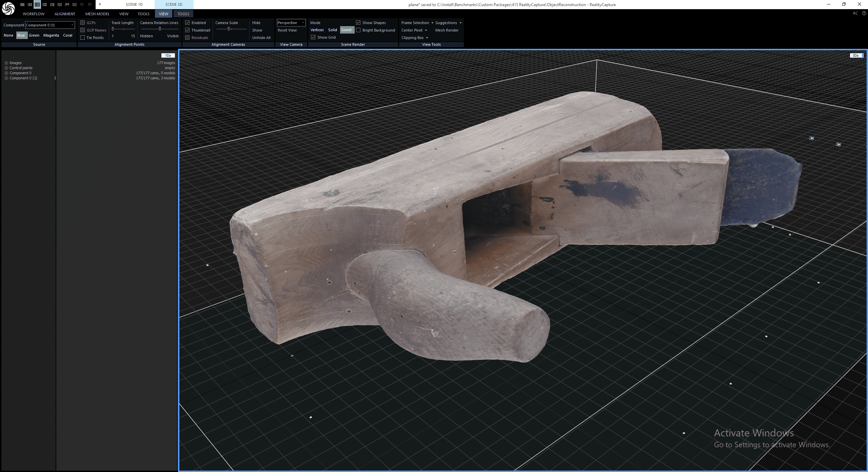Screen dimensions: 868x472
Task: Select the single-view layout icon
Action: click(x=22, y=4)
